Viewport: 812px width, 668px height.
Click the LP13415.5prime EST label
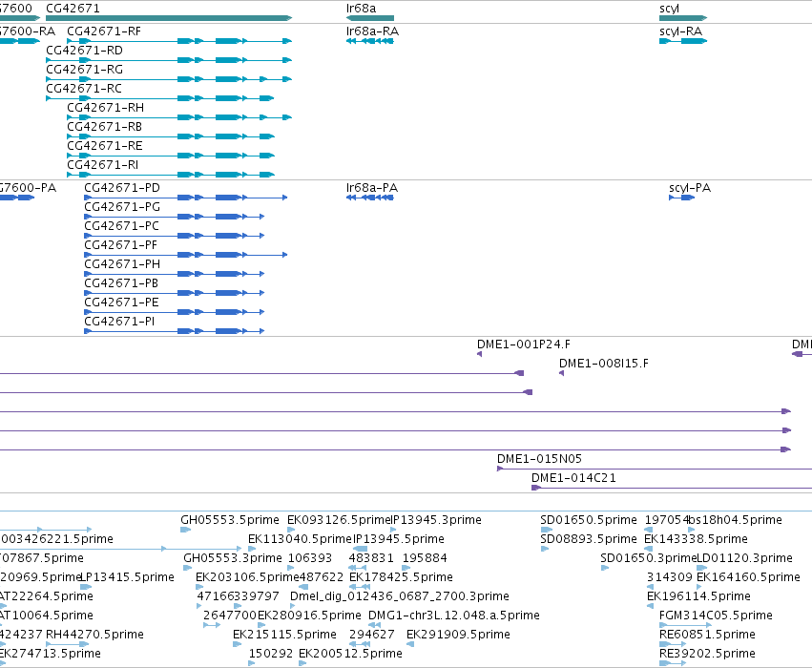click(128, 577)
